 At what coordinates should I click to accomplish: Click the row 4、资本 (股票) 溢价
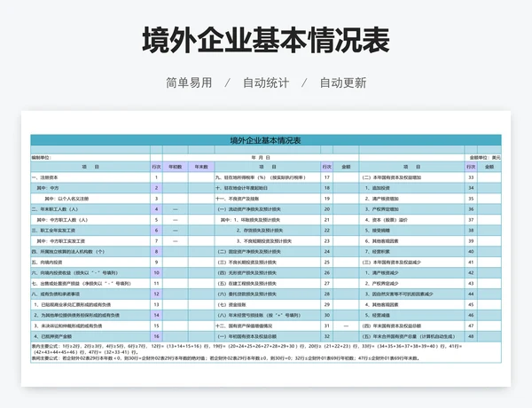pyautogui.click(x=412, y=220)
